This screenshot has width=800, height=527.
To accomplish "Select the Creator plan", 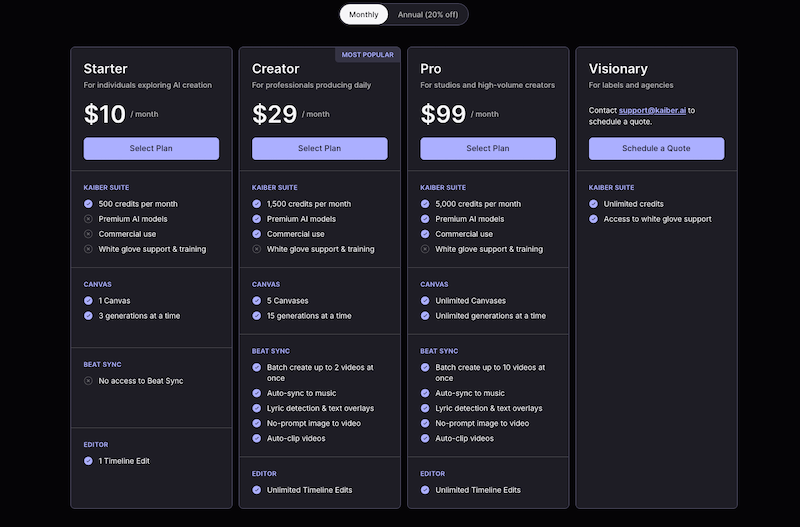I will (319, 148).
